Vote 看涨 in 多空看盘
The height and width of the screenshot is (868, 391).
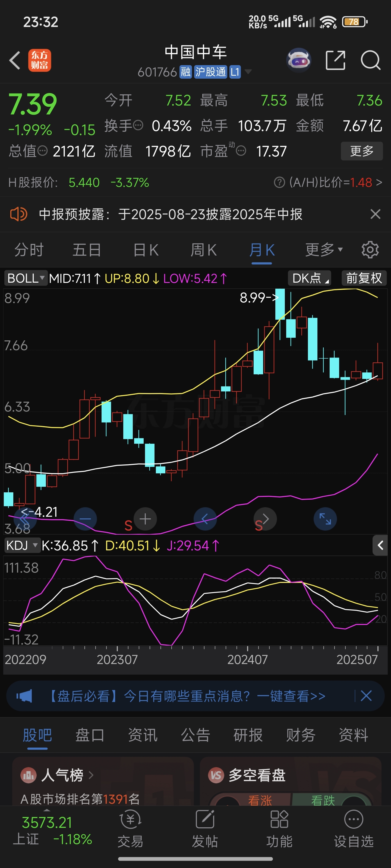coord(260,800)
